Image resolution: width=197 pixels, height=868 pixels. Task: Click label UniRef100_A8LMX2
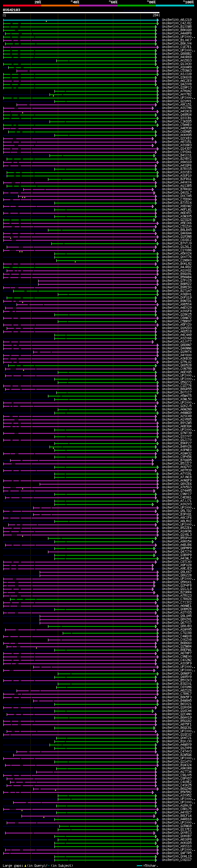(177, 521)
